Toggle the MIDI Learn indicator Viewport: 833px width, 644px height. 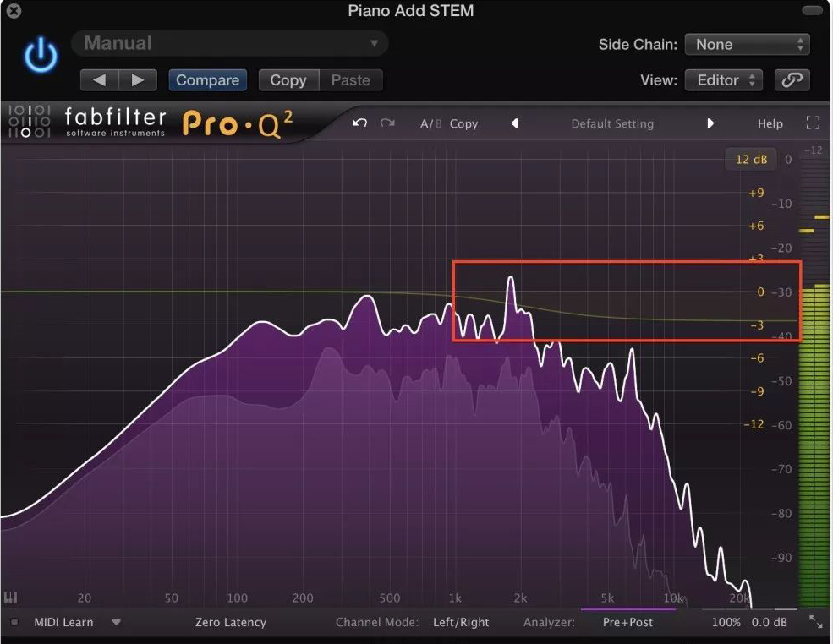14,622
